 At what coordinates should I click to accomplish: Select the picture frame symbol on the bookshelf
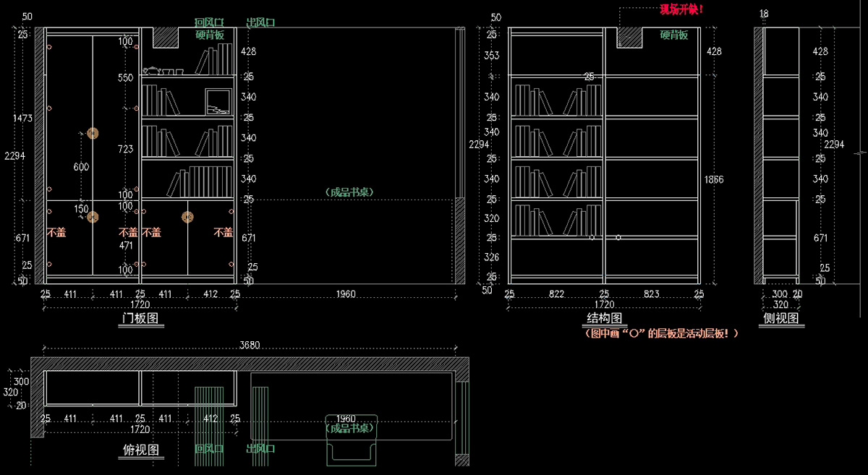pos(218,101)
